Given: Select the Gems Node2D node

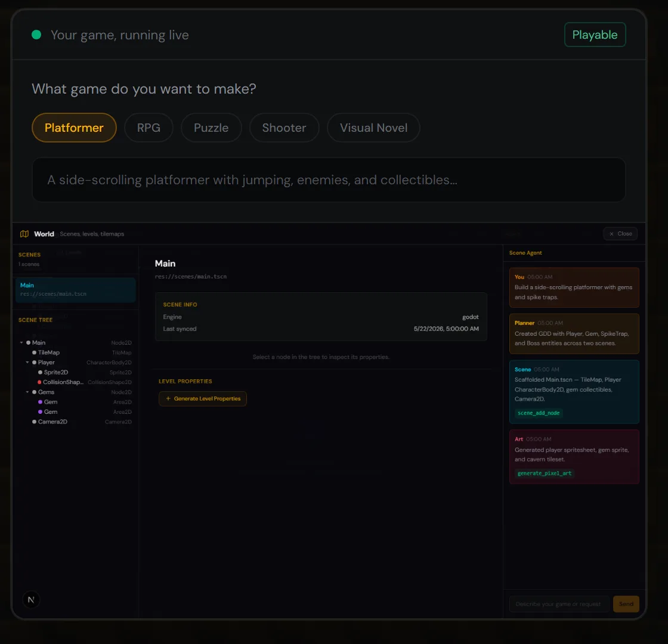Looking at the screenshot, I should click(x=75, y=392).
